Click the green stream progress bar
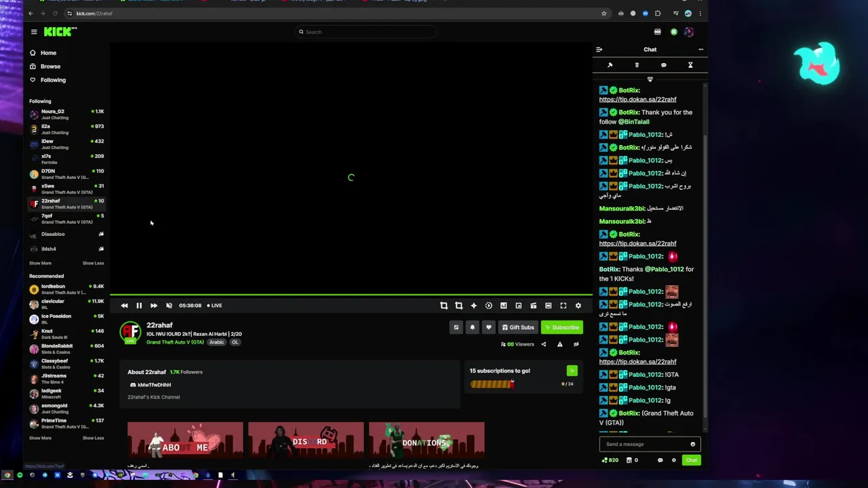This screenshot has width=868, height=488. [351, 295]
